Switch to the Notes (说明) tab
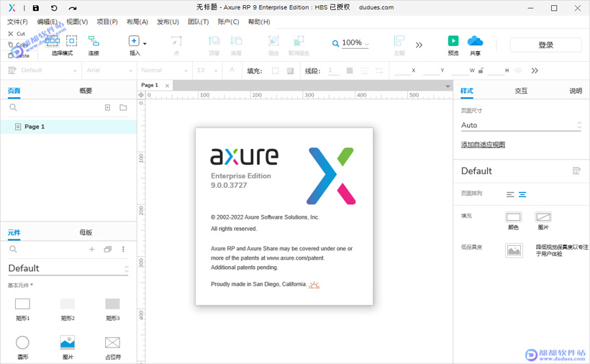The width and height of the screenshot is (590, 364). point(576,91)
